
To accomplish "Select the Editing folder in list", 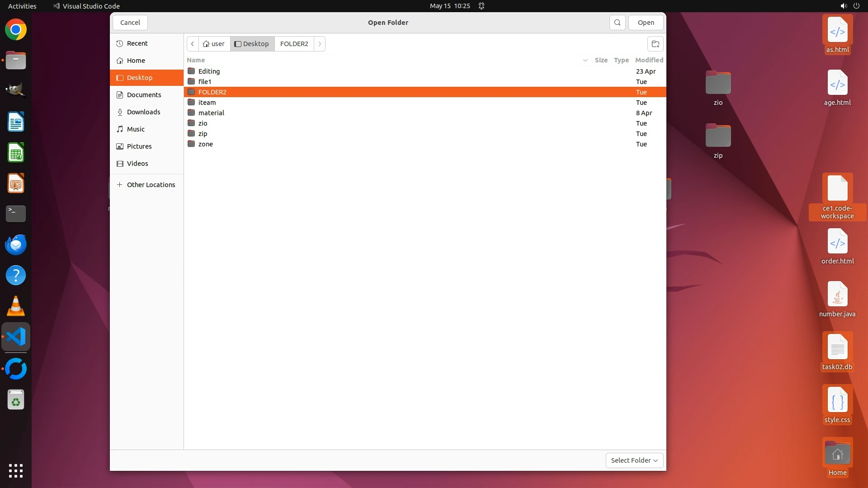I will tap(209, 71).
